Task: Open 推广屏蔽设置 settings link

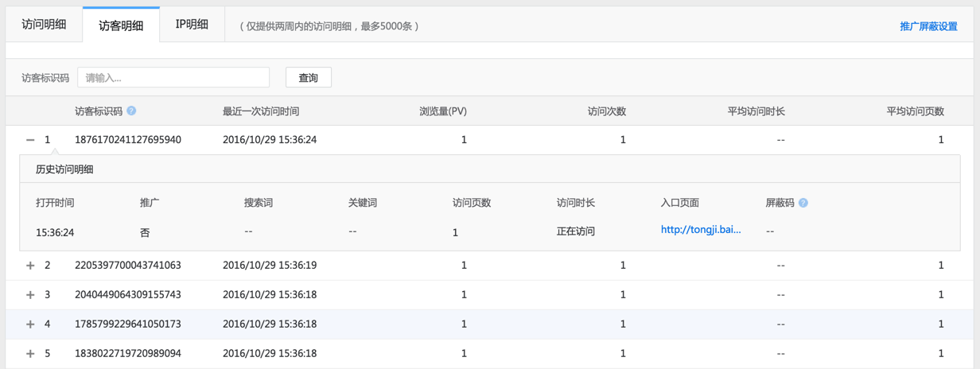Action: coord(928,26)
